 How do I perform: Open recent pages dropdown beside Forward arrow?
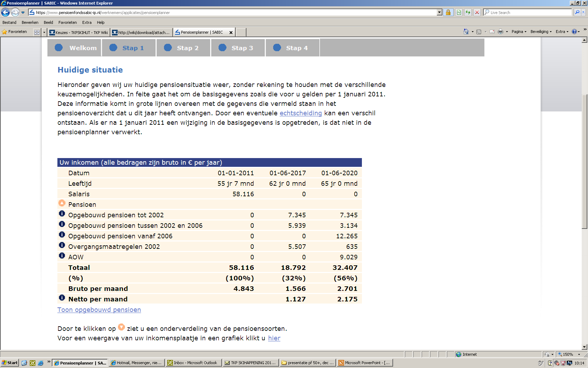(x=23, y=13)
